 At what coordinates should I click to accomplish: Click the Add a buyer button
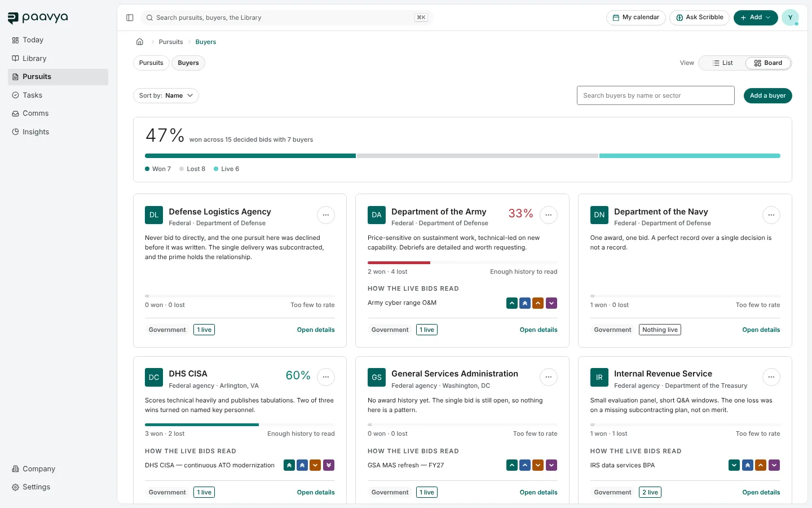pos(768,96)
